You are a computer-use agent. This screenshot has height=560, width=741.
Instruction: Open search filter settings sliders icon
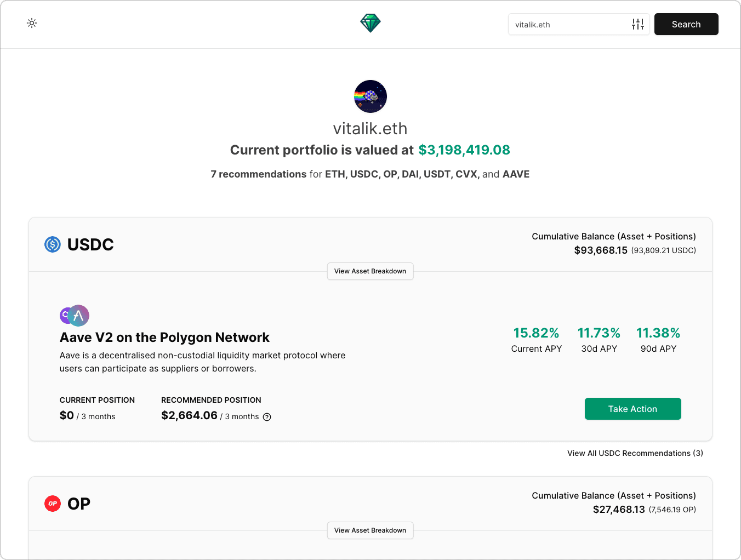tap(638, 24)
